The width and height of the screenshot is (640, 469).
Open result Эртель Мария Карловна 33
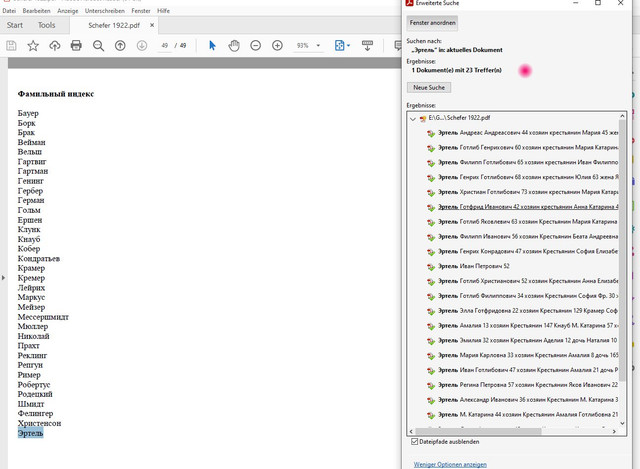point(528,355)
